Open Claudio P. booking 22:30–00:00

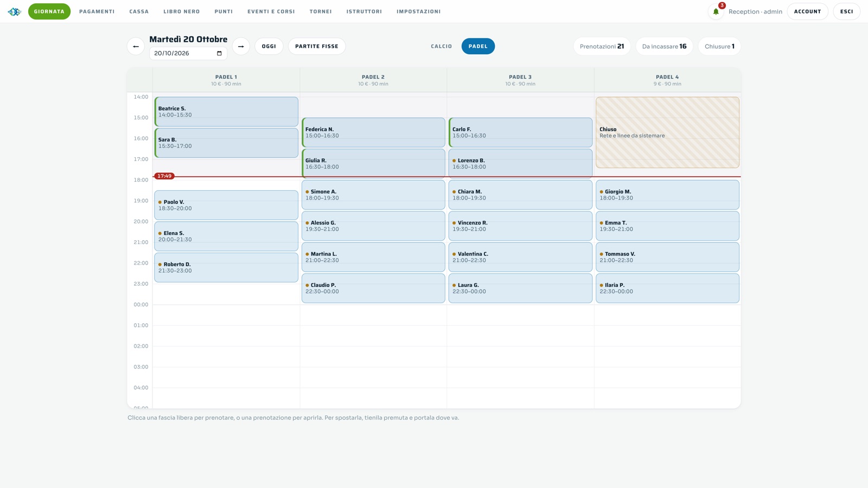tap(373, 288)
